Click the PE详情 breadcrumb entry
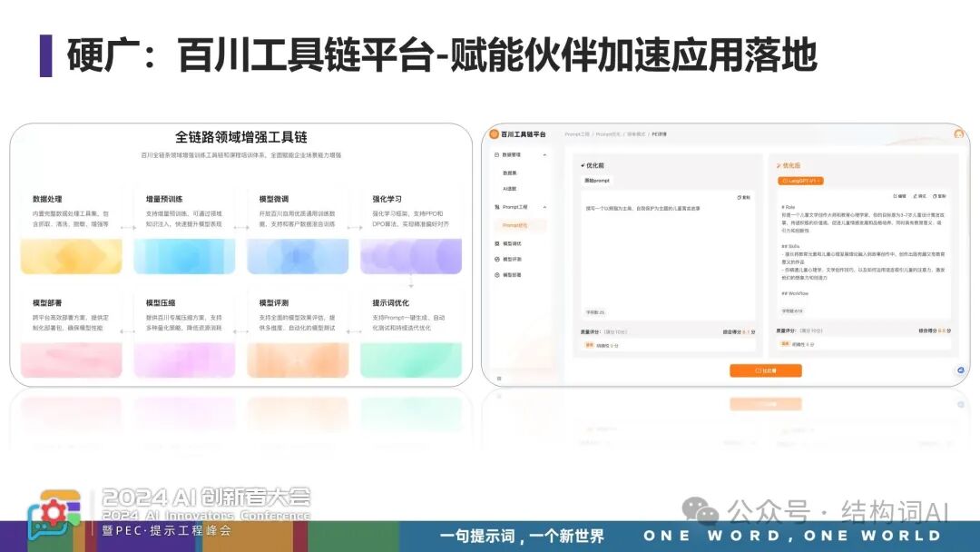 [660, 133]
